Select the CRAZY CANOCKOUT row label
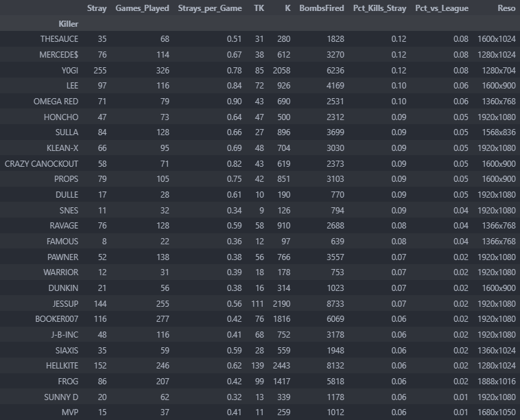The height and width of the screenshot is (420, 520). pos(41,164)
